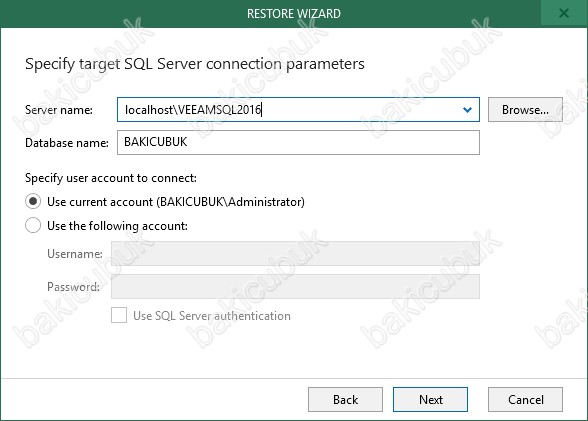Enable the Use SQL Server authentication checkbox

(119, 315)
